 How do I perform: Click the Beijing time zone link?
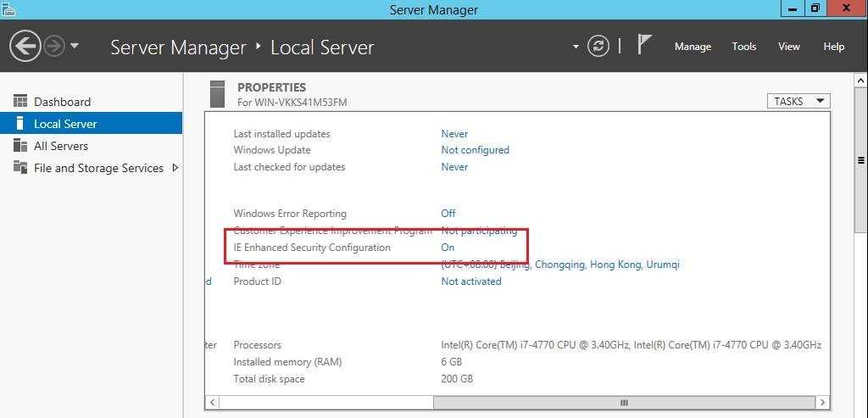tap(559, 265)
